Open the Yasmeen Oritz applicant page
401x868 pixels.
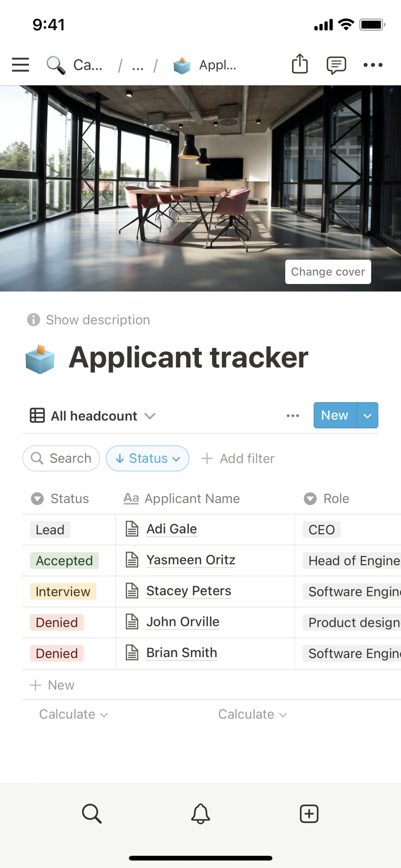tap(191, 560)
